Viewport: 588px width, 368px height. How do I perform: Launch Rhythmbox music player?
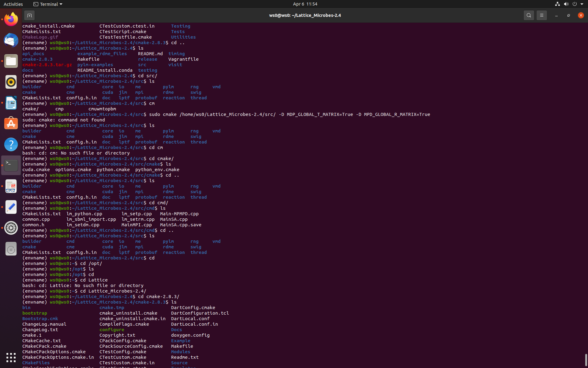pyautogui.click(x=11, y=82)
